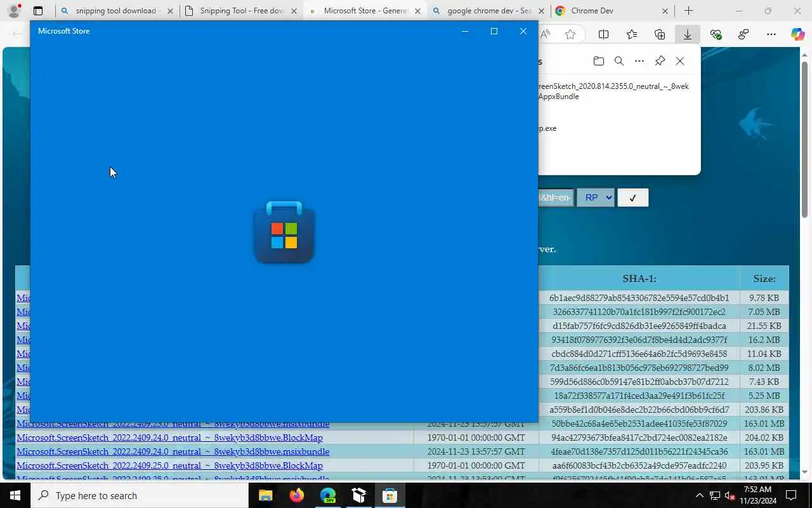812x508 pixels.
Task: Open Edge Dev from the taskbar
Action: click(328, 495)
